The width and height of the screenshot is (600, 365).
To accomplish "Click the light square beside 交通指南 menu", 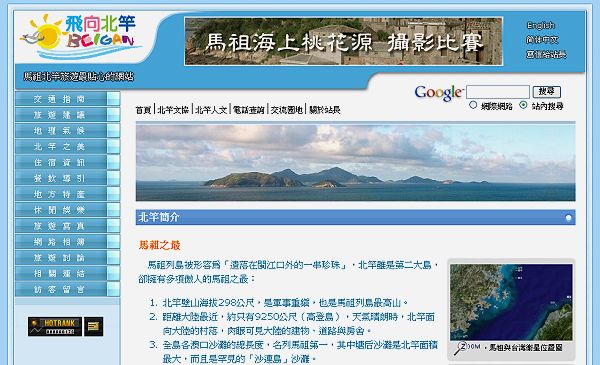I will pyautogui.click(x=113, y=99).
